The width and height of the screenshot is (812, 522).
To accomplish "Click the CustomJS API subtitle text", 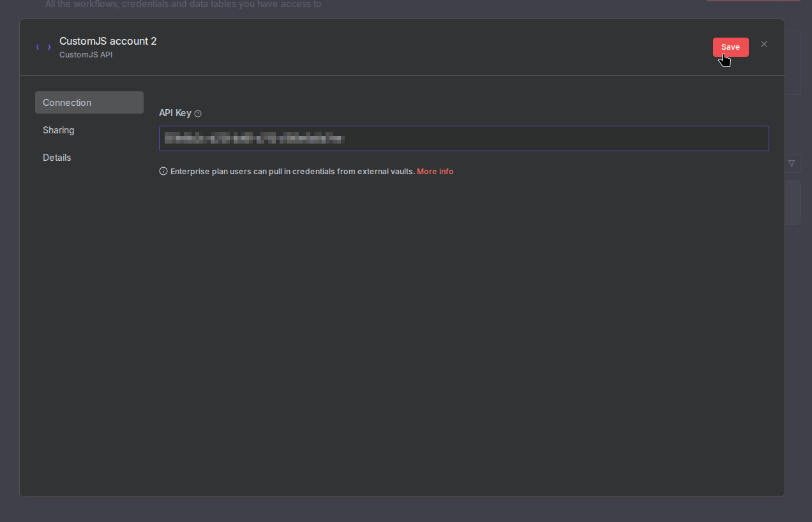I will tap(86, 55).
